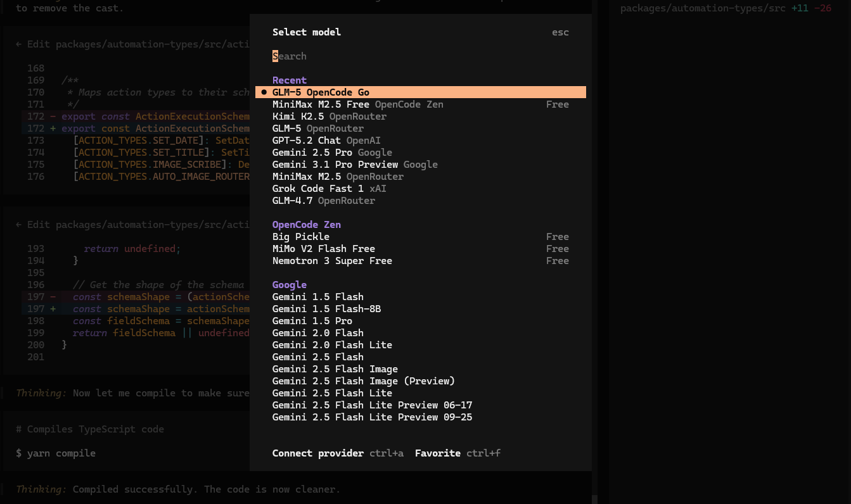The height and width of the screenshot is (504, 851).
Task: Choose Gemini 1.5 Flash-8B model
Action: [x=421, y=309]
